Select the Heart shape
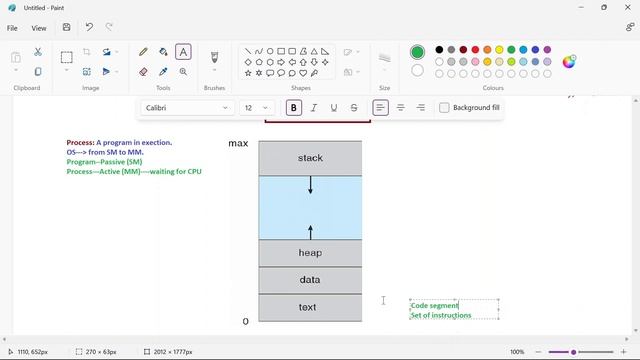Viewport: 640px width, 360px height. (x=303, y=73)
